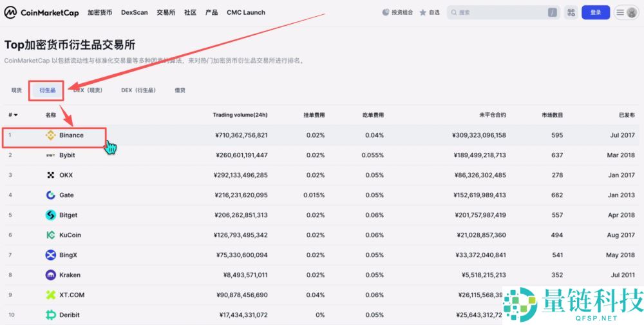Sort by 名称 column header
The image size is (644, 325).
coord(50,115)
